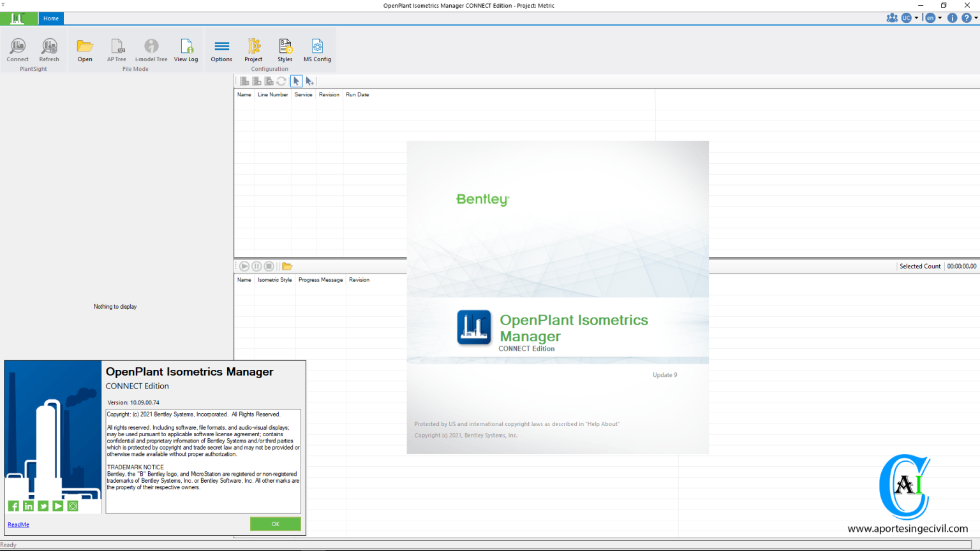Start processing with the play control
The image size is (980, 551).
click(x=244, y=266)
